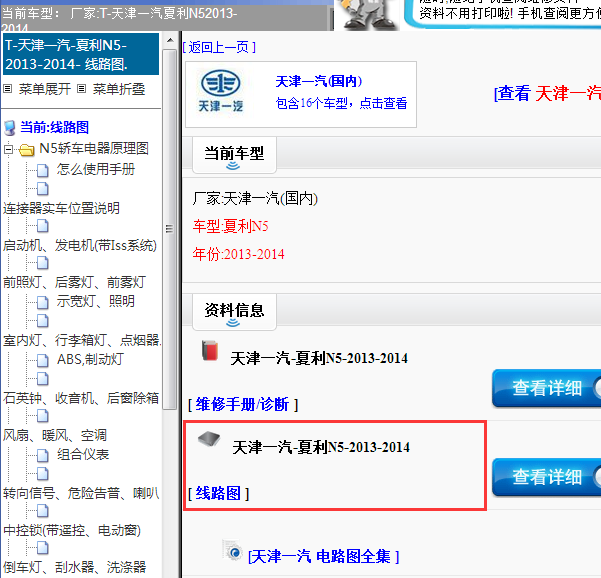Image resolution: width=601 pixels, height=578 pixels.
Task: Open 天津一汽 电路图全集 link
Action: click(323, 556)
